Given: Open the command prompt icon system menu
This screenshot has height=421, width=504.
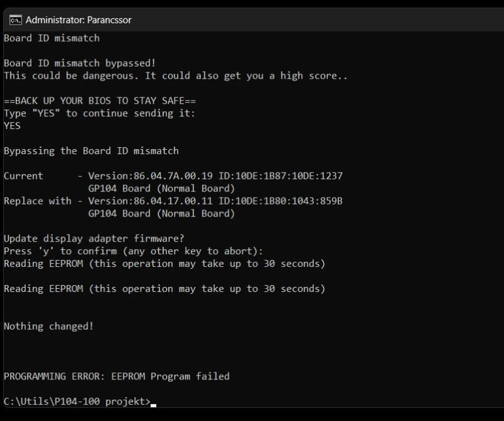Looking at the screenshot, I should [15, 20].
